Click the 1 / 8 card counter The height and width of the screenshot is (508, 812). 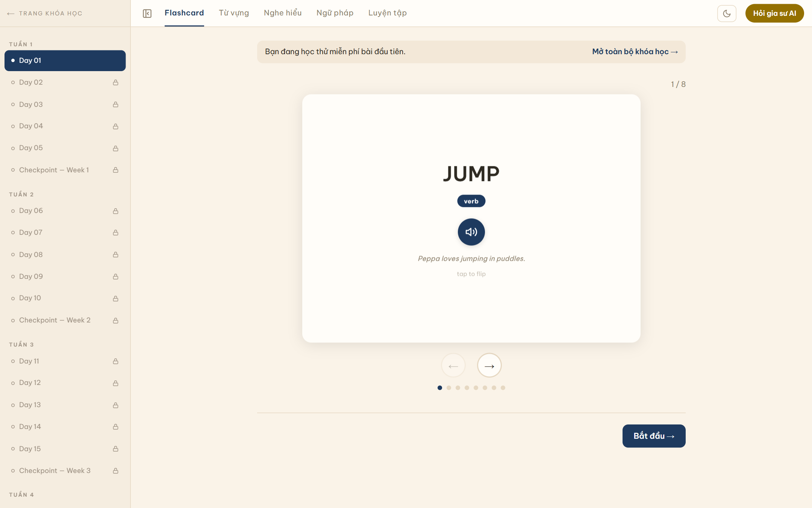coord(678,84)
